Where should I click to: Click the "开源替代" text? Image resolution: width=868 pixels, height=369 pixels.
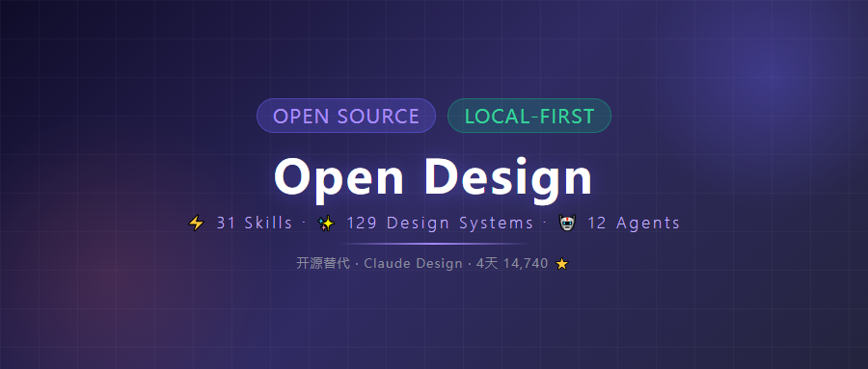click(x=323, y=263)
